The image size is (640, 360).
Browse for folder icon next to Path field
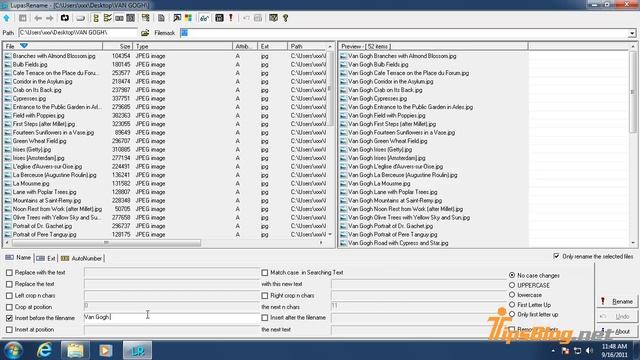145,33
